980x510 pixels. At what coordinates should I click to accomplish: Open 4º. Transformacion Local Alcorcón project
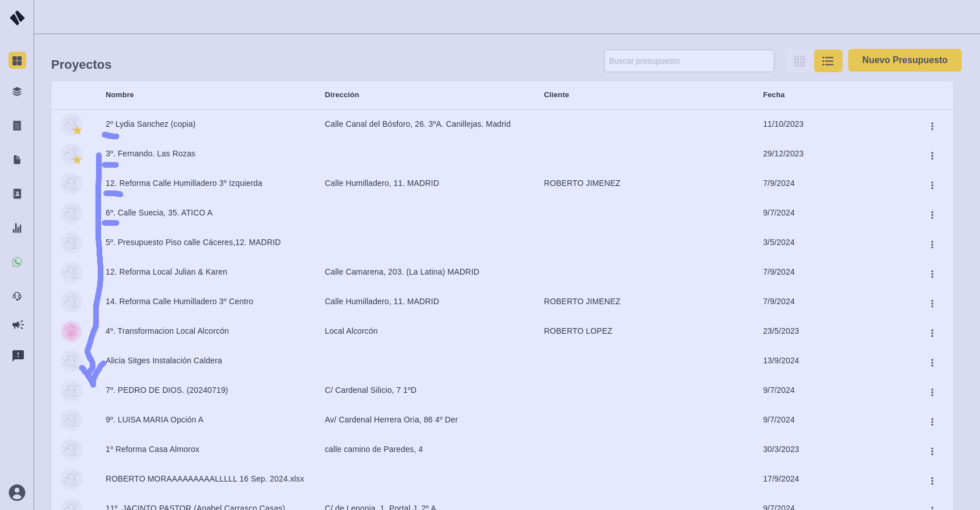[167, 331]
